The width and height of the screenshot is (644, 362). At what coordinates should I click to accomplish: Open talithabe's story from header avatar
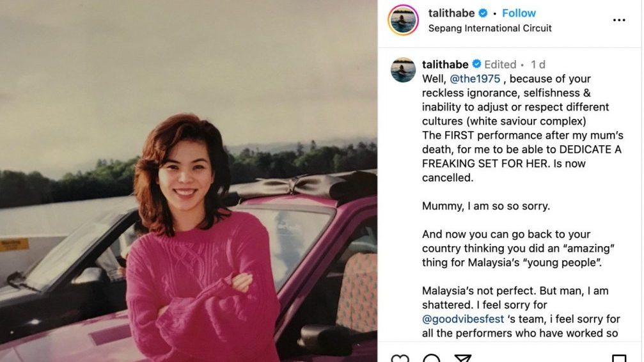click(403, 20)
